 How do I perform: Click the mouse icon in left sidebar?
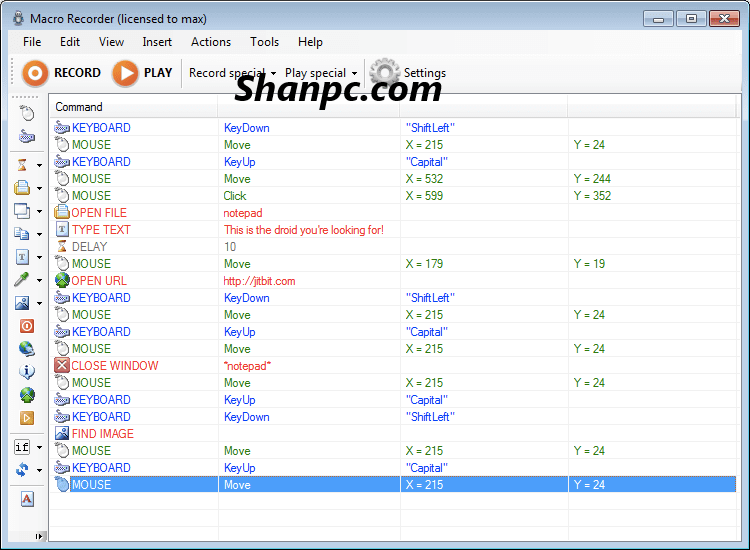pyautogui.click(x=27, y=113)
